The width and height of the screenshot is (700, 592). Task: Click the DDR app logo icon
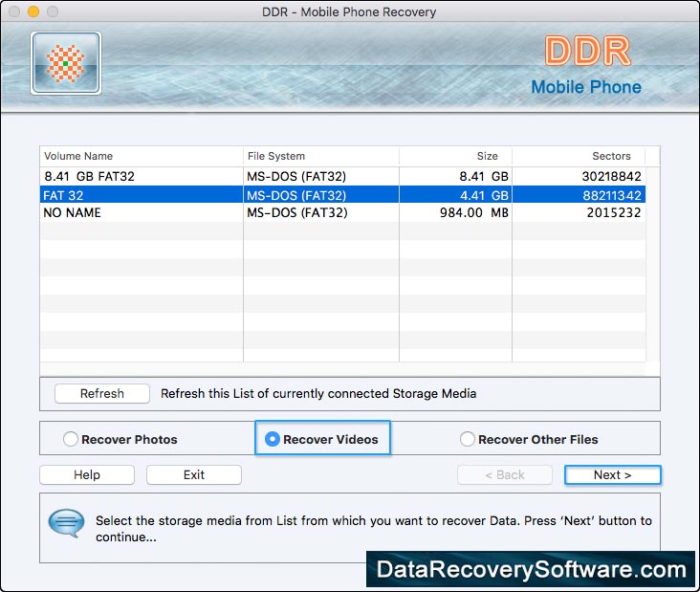point(66,63)
